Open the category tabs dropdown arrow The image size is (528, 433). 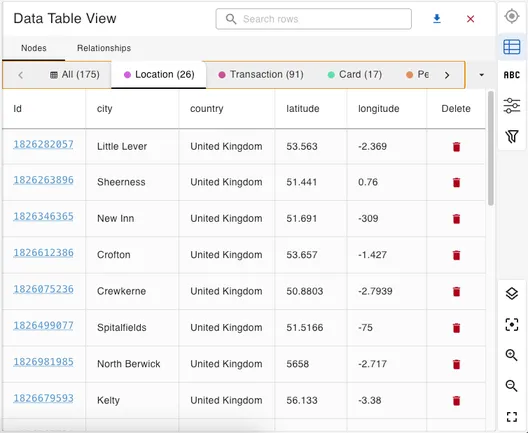(x=482, y=75)
